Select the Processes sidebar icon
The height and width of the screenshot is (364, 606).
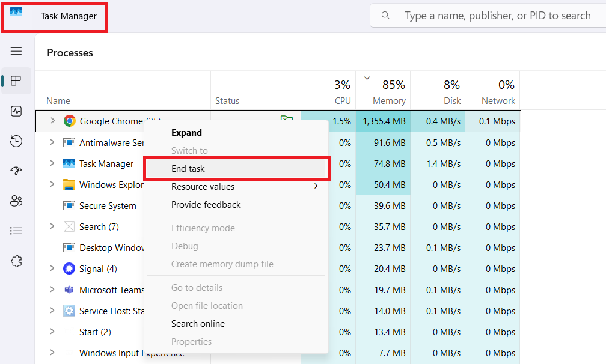tap(16, 81)
